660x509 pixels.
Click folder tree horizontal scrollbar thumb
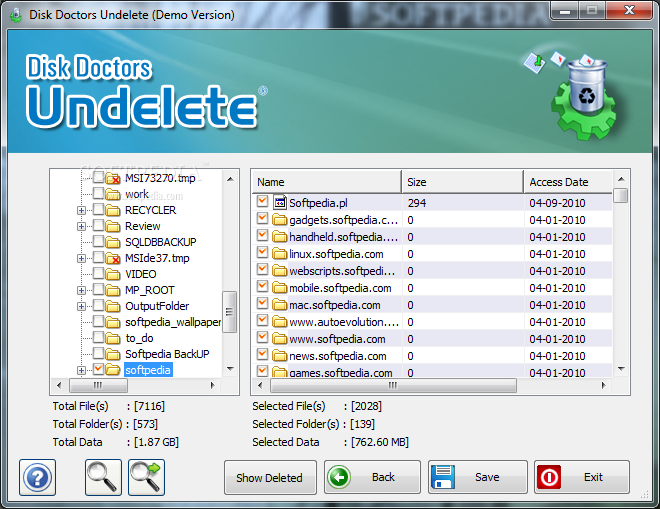click(98, 385)
